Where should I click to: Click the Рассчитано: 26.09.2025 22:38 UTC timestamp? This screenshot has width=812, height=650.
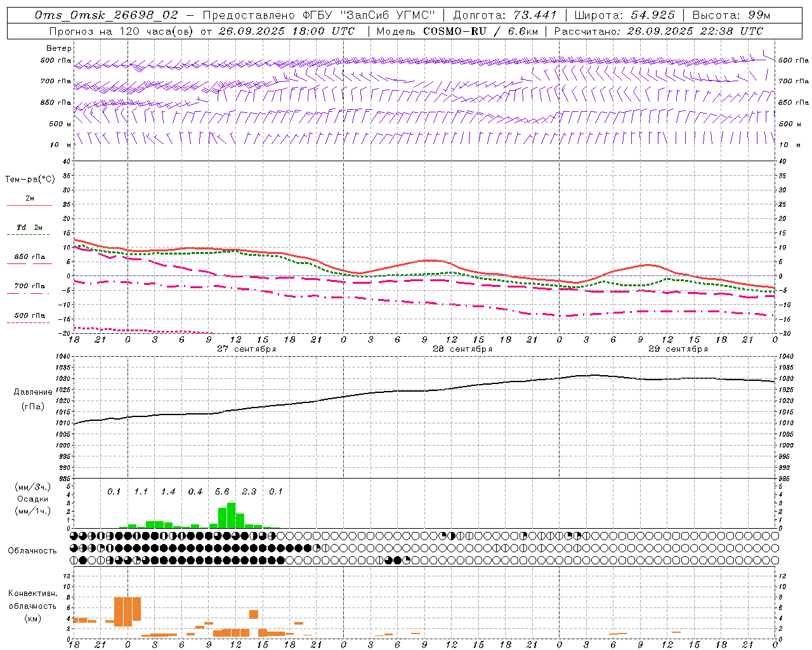pos(658,31)
